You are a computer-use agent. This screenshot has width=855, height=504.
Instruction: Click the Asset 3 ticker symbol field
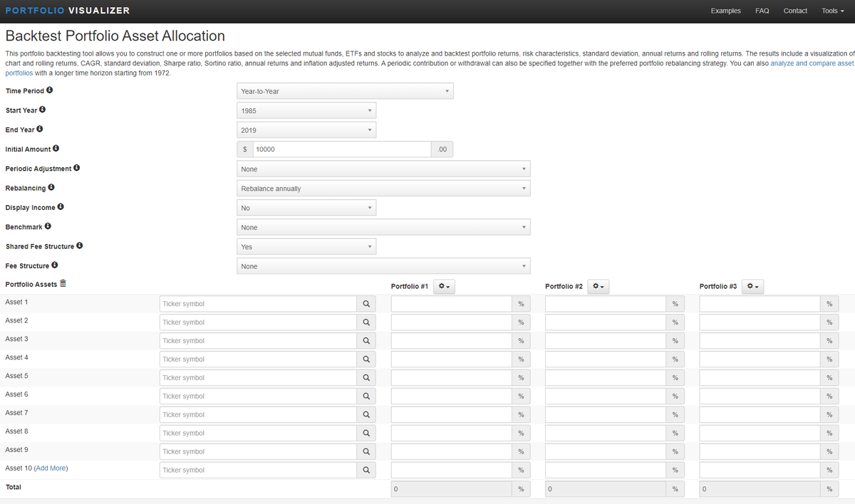click(258, 341)
